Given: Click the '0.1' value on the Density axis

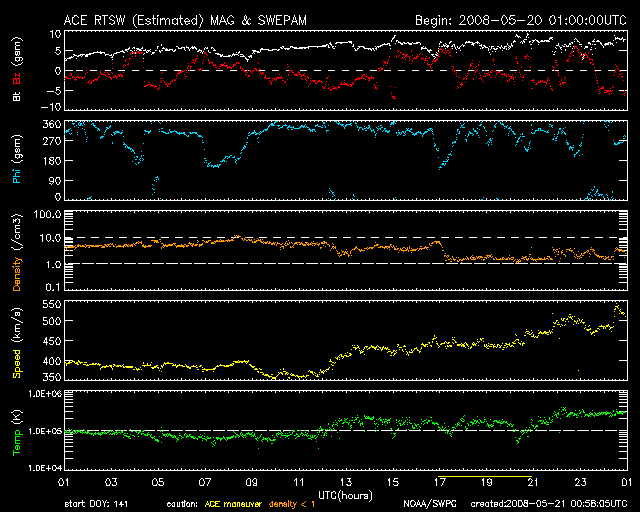Looking at the screenshot, I should point(53,287).
